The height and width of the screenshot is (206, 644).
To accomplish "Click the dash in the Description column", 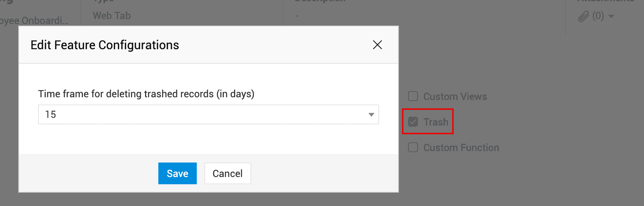I will tap(297, 16).
